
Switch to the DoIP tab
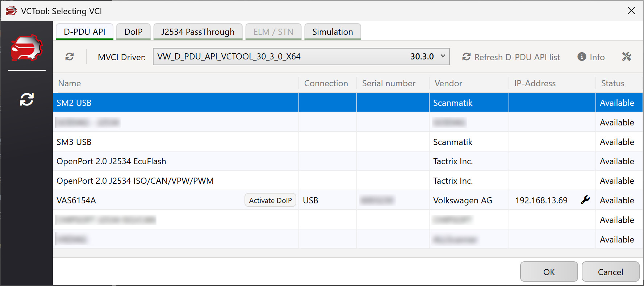coord(133,32)
